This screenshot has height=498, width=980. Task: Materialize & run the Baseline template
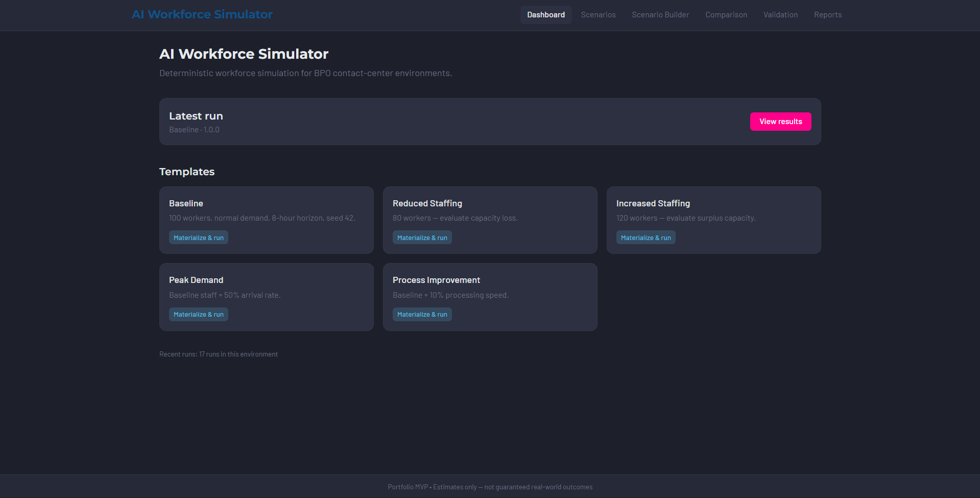coord(199,238)
